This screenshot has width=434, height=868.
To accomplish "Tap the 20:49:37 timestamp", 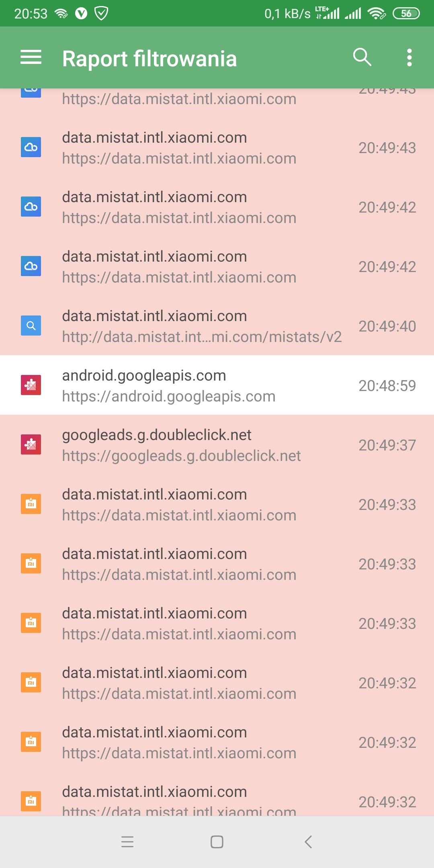I will [x=387, y=445].
